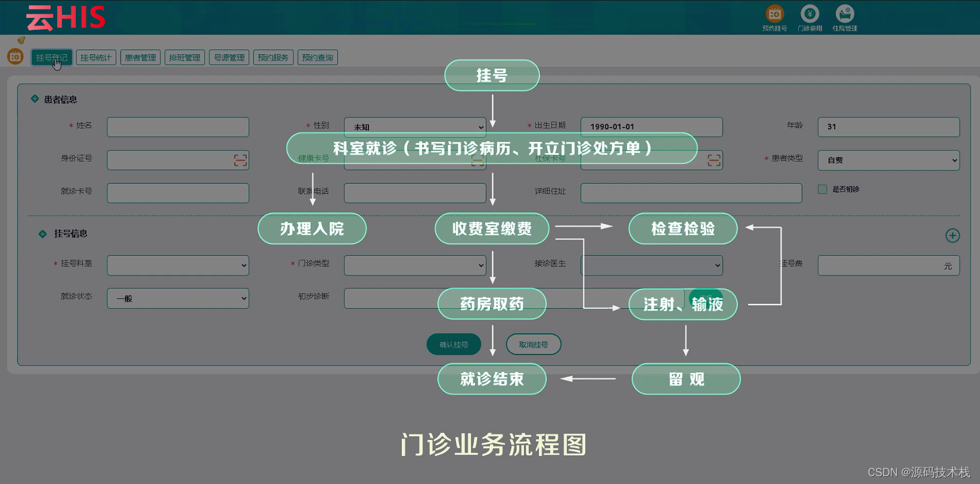Image resolution: width=980 pixels, height=484 pixels.
Task: Click the 云HIS logo
Action: tap(66, 18)
